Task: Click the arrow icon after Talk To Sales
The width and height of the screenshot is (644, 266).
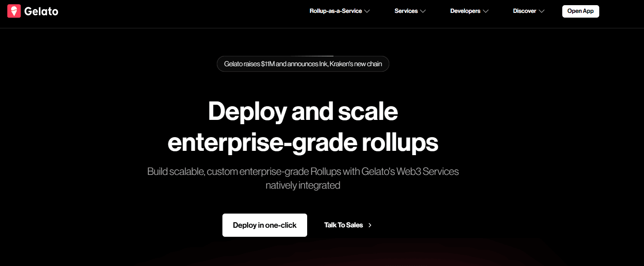Action: pos(370,225)
